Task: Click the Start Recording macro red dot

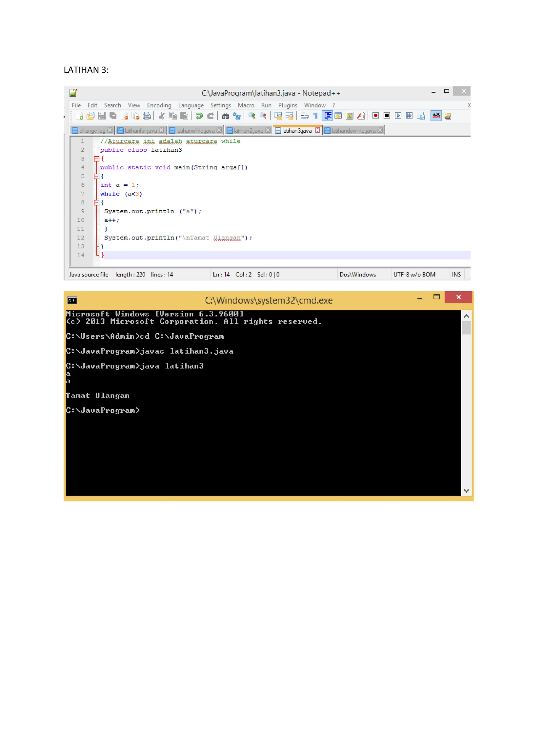Action: (375, 116)
